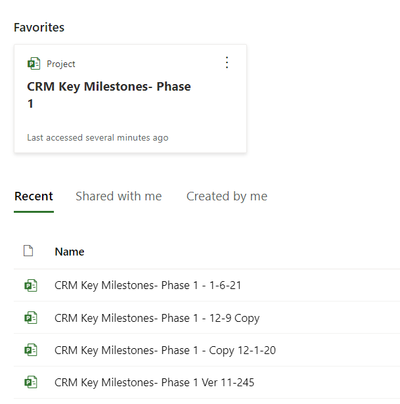Open the favorite card's three-dot options menu

(x=227, y=63)
